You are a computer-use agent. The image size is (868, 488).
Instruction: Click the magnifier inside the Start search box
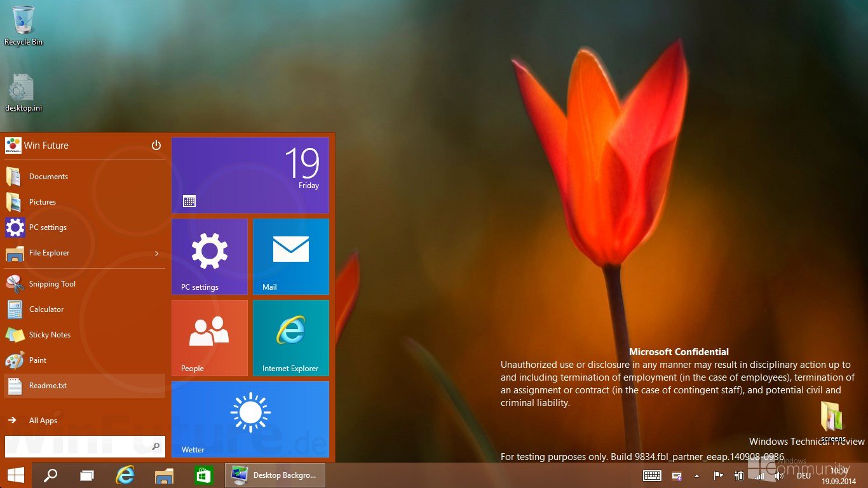click(156, 447)
